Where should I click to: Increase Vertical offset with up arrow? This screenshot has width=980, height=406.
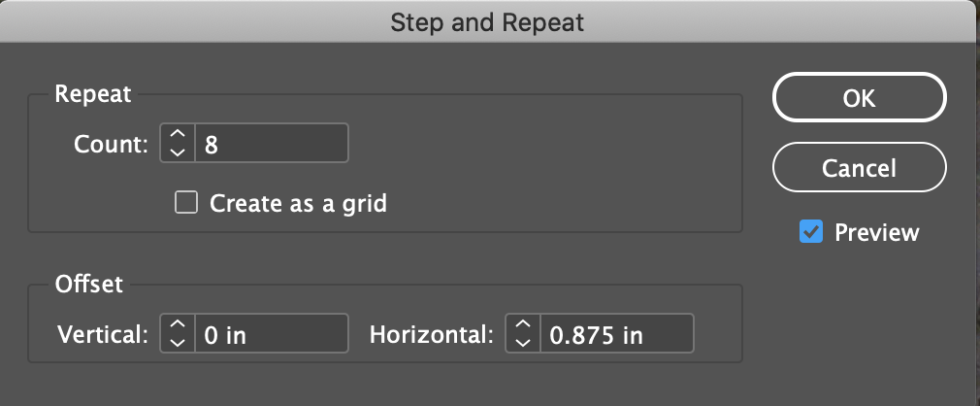pos(178,324)
